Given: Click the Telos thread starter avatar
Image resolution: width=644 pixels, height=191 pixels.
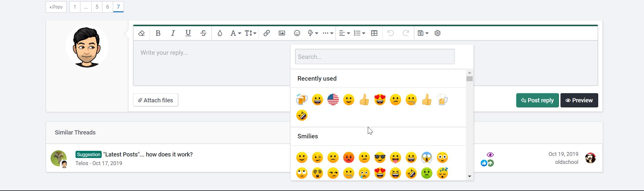Looking at the screenshot, I should (x=59, y=158).
